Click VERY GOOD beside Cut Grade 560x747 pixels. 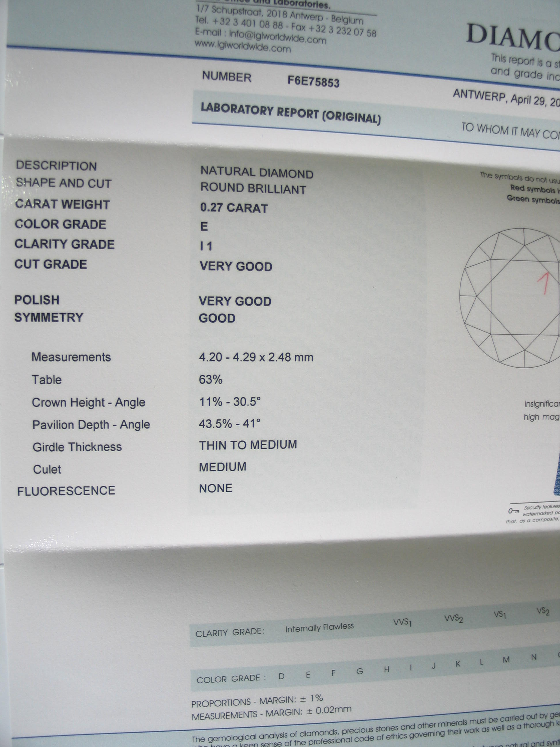click(236, 267)
